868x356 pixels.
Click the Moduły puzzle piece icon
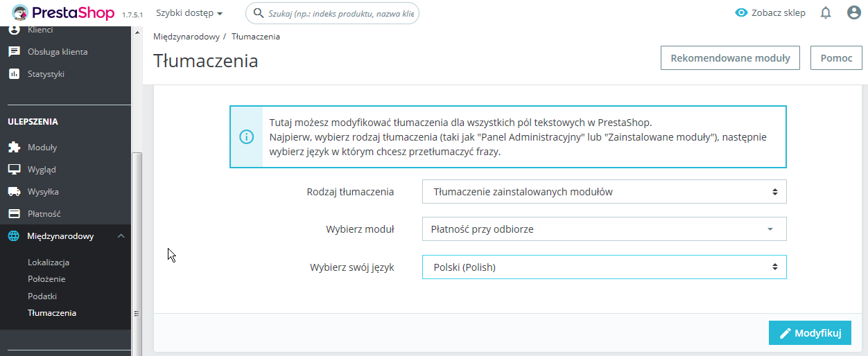pyautogui.click(x=14, y=148)
